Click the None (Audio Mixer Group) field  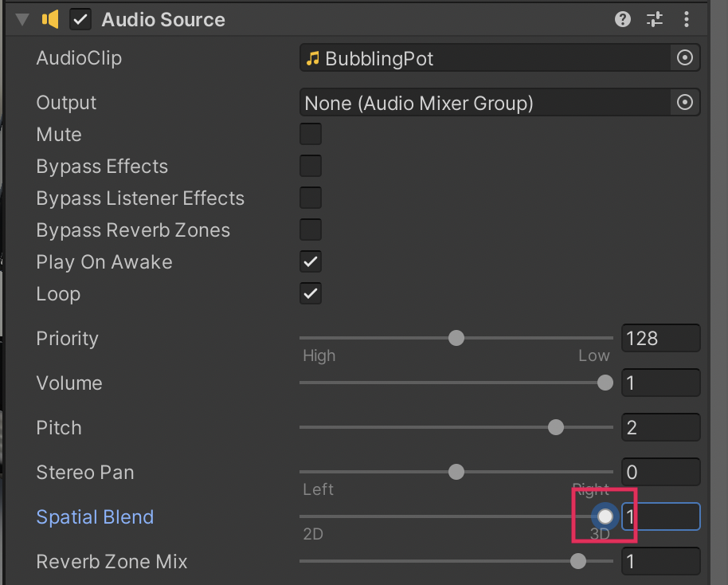pos(486,103)
